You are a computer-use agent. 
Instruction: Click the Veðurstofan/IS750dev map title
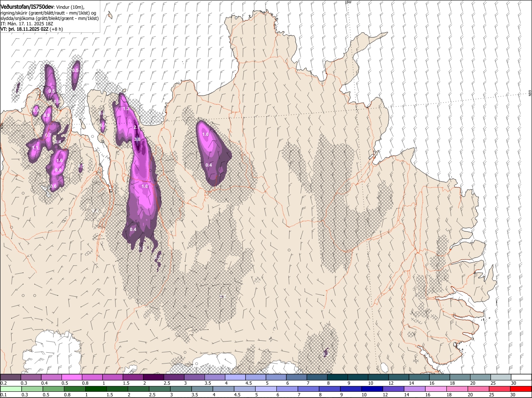tap(27, 7)
